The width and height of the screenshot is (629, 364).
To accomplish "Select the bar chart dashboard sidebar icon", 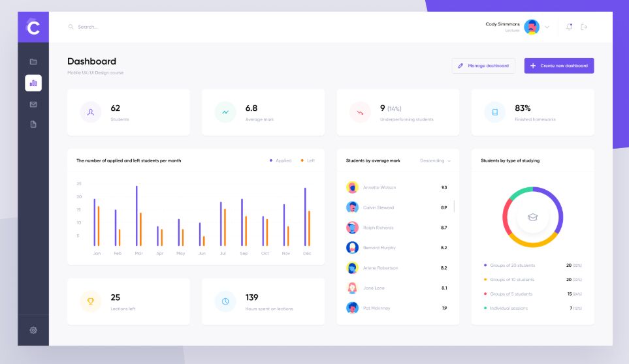I will click(33, 83).
